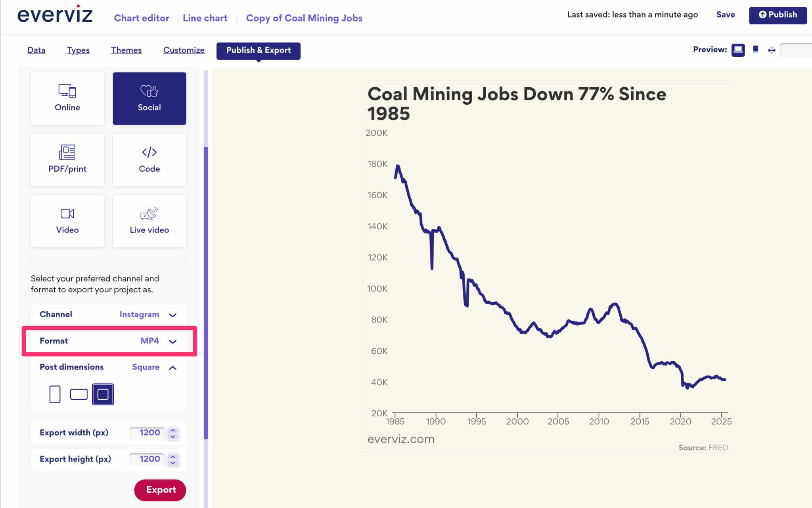Screen dimensions: 812x508
Task: Open the Customize section
Action: 184,50
